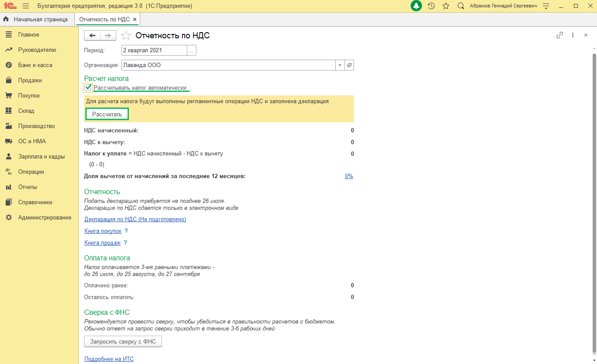Click the home icon of Начальная страница
The image size is (597, 364).
coord(6,19)
